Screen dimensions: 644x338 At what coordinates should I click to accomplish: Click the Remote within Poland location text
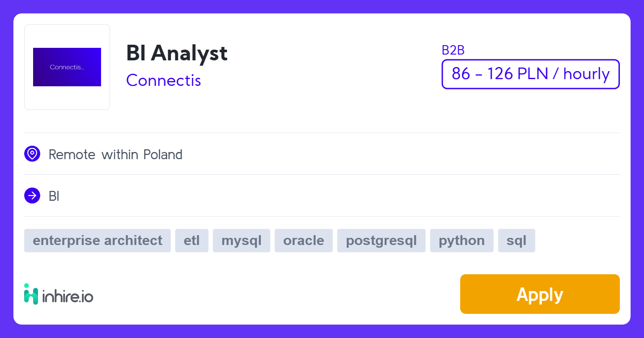[x=115, y=155]
